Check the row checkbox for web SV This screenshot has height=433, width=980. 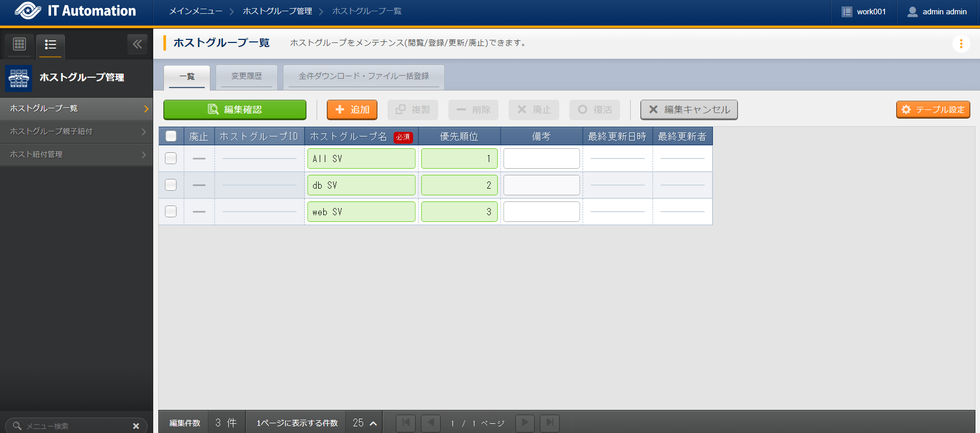171,212
